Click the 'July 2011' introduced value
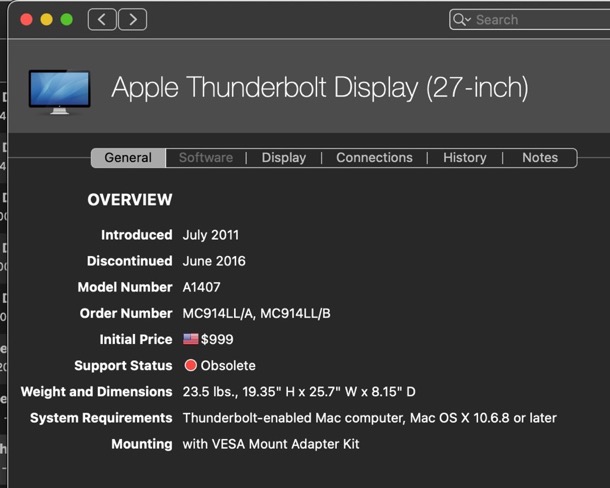Viewport: 610px width, 488px height. (x=210, y=235)
